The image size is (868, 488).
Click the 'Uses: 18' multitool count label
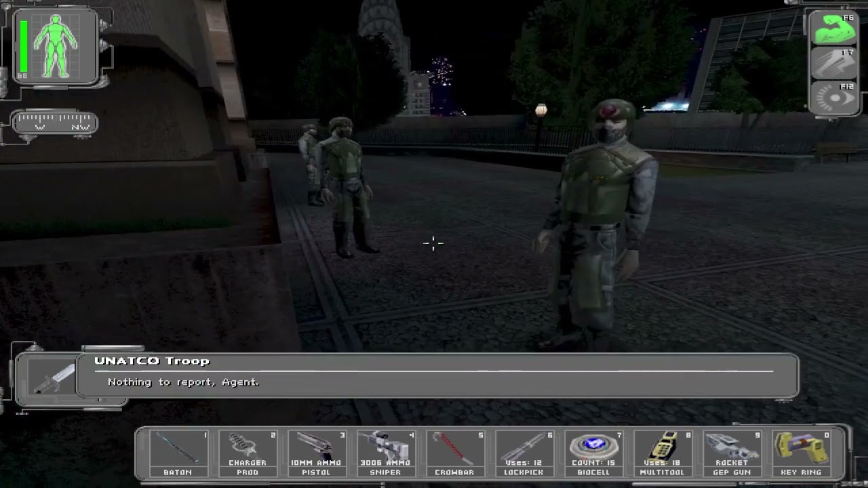coord(662,463)
